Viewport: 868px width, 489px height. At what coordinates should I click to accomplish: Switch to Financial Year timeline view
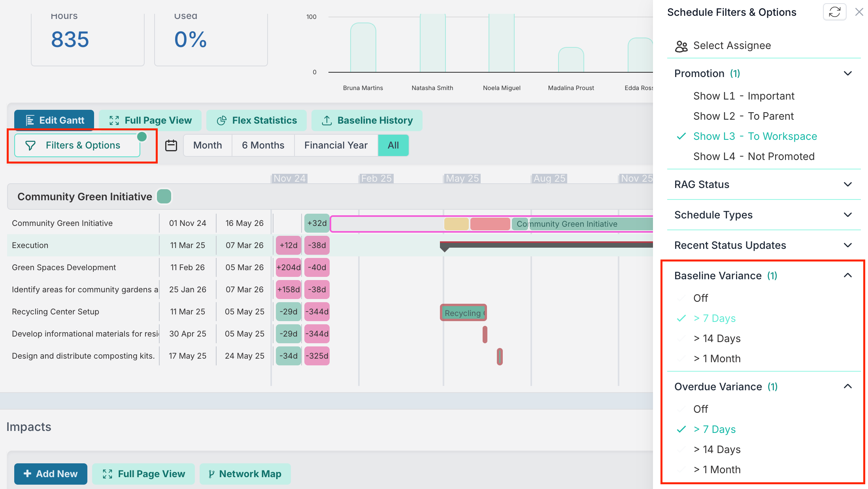coord(336,145)
